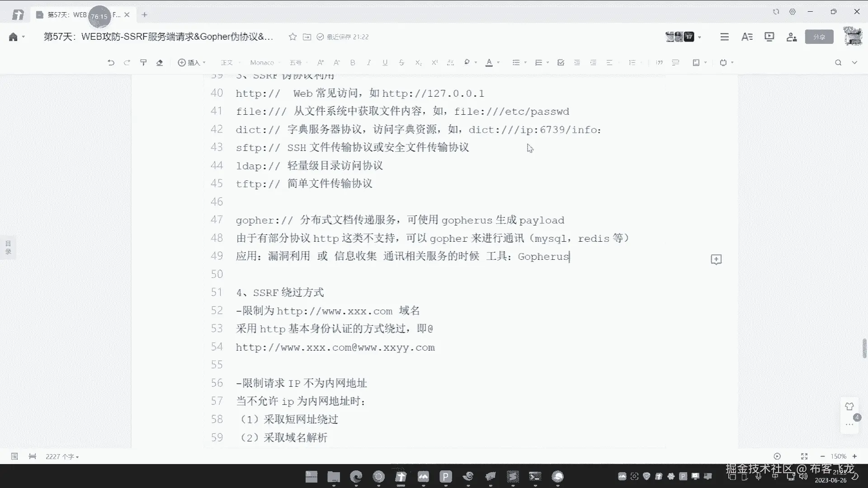Open the 目录 outline side panel
868x488 pixels.
pyautogui.click(x=8, y=247)
